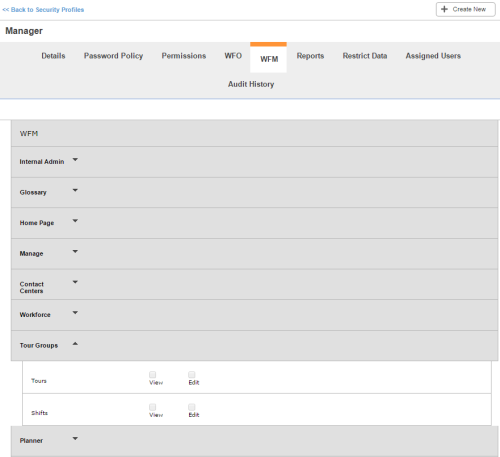Open the Password Policy tab
The height and width of the screenshot is (457, 500).
click(113, 56)
